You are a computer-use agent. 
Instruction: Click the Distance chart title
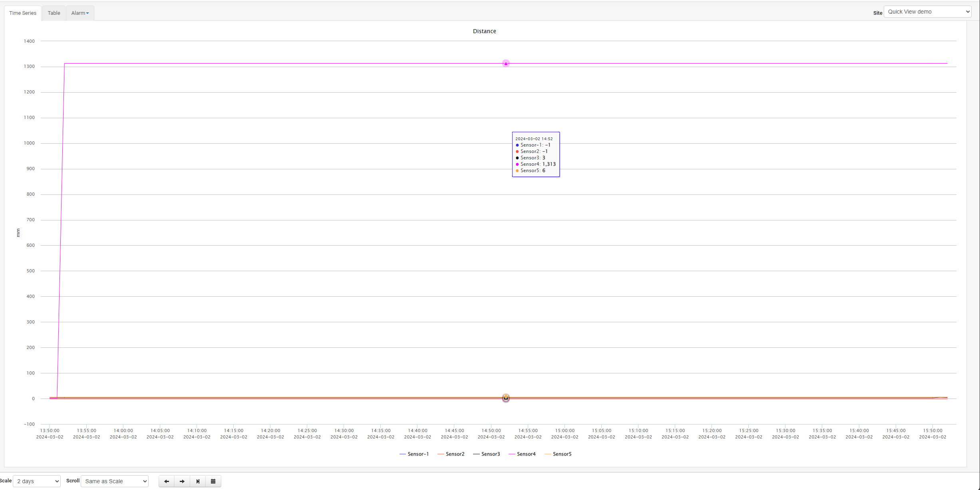click(484, 31)
